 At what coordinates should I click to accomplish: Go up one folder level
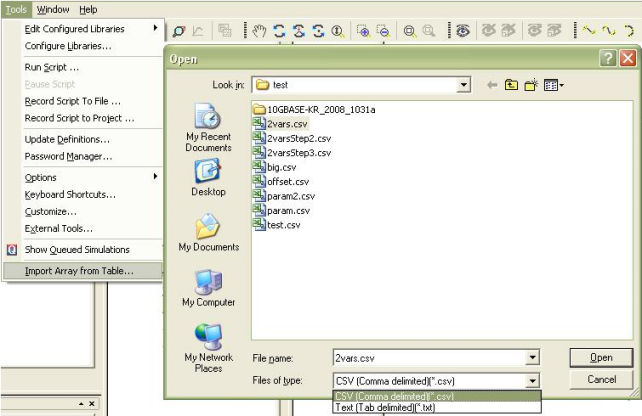pyautogui.click(x=511, y=86)
